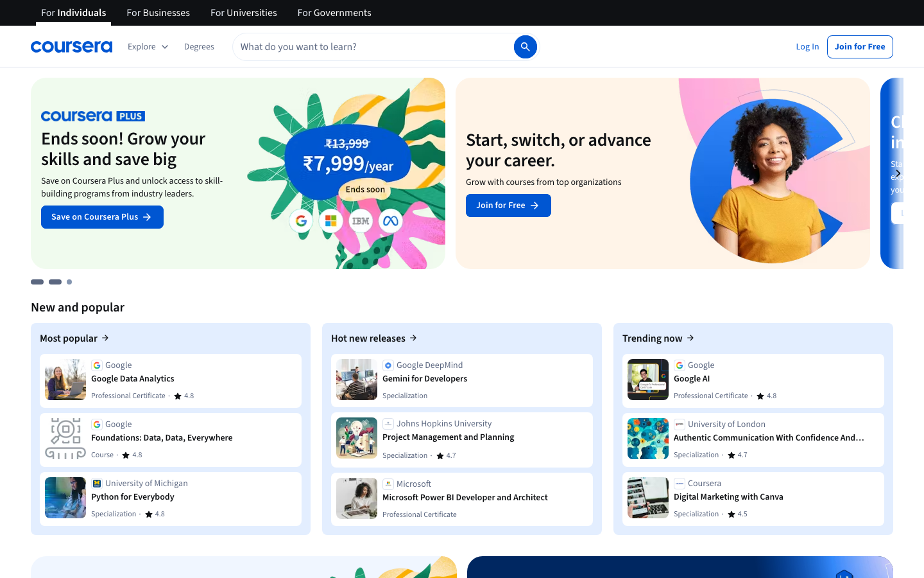The height and width of the screenshot is (578, 924).
Task: Click the 'Ends soon' pill label
Action: tap(365, 189)
